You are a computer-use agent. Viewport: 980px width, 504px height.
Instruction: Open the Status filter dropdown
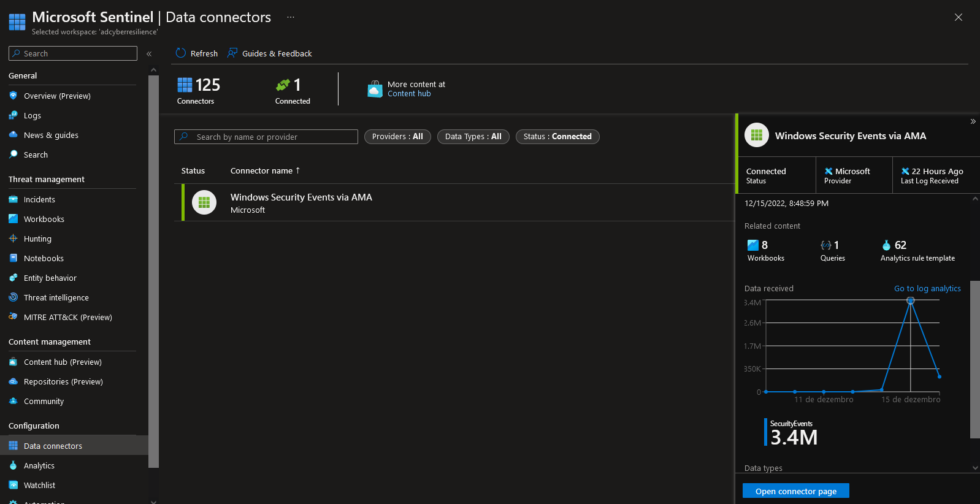click(557, 137)
